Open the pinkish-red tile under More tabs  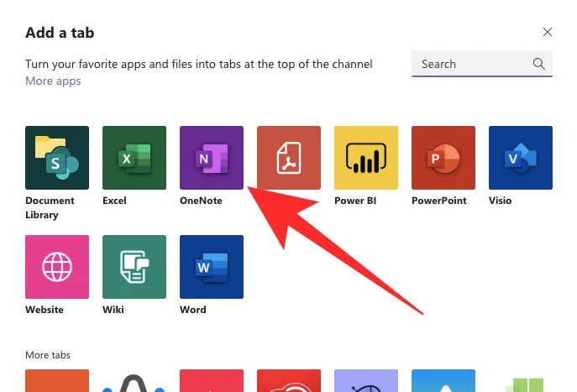tap(212, 380)
